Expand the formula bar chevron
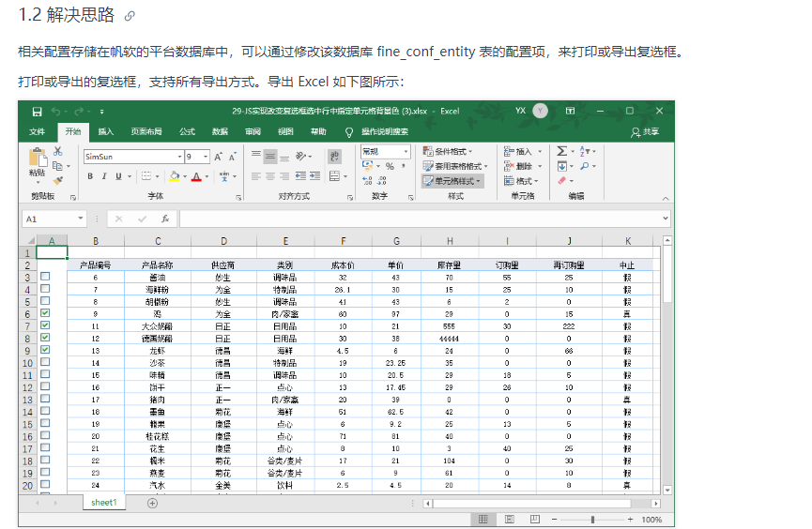This screenshot has height=529, width=812. (666, 219)
